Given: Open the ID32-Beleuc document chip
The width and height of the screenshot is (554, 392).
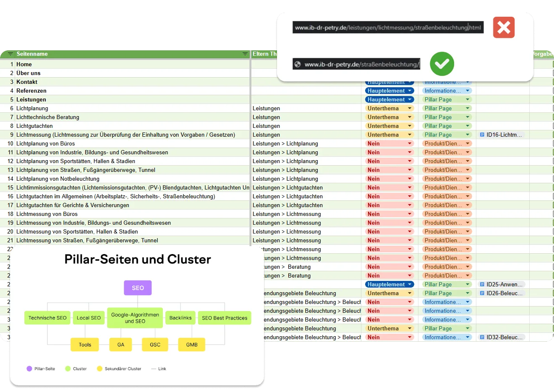Looking at the screenshot, I should (x=501, y=337).
